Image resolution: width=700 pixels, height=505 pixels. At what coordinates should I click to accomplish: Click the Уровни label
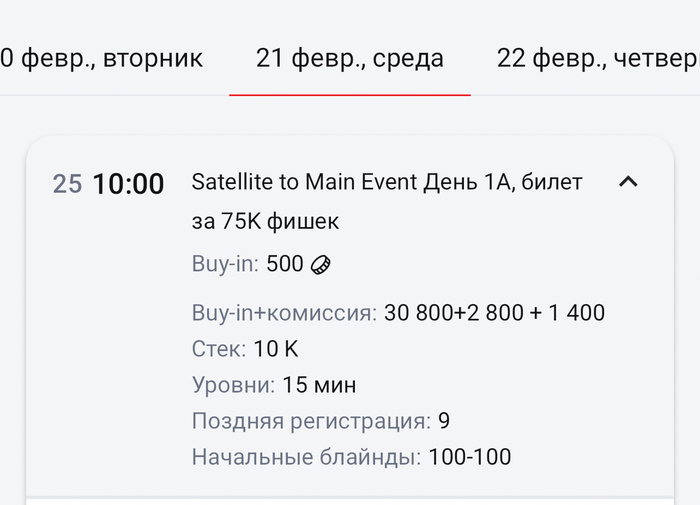pyautogui.click(x=233, y=385)
